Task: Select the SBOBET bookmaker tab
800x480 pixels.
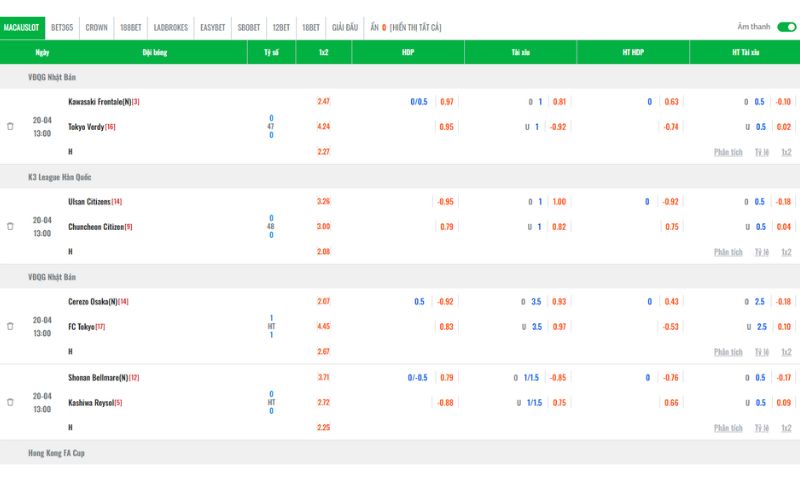Action: click(x=249, y=28)
